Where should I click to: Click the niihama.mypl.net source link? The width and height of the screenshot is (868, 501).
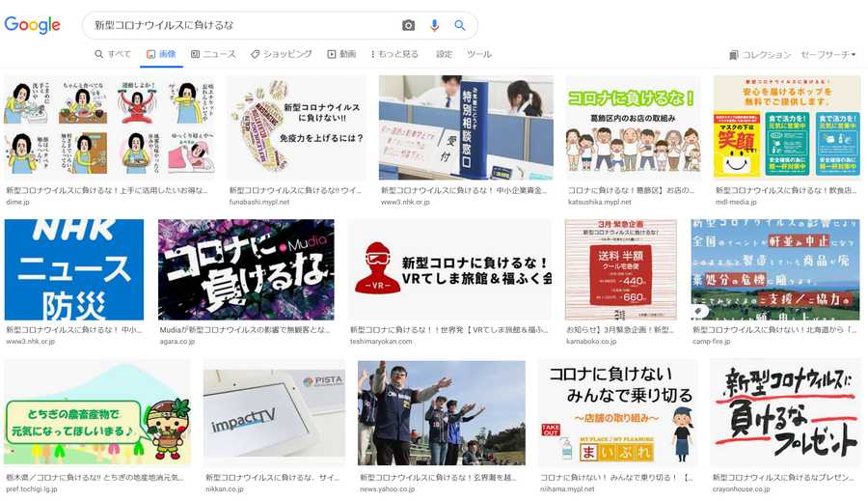click(x=567, y=489)
